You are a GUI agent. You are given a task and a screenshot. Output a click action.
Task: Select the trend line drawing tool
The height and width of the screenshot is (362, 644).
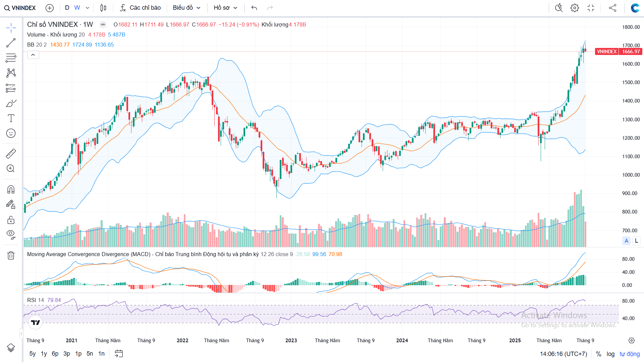[x=11, y=43]
